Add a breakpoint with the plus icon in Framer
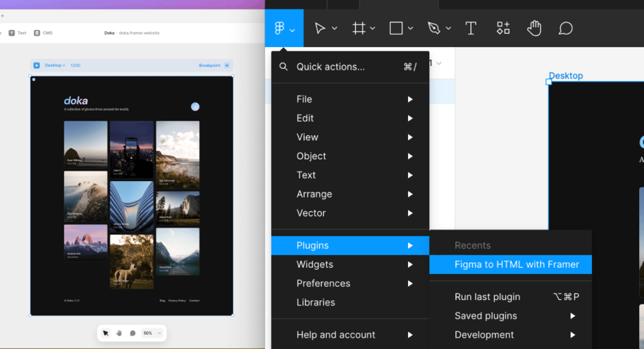Screen dimensions: 644x349 (x=226, y=65)
